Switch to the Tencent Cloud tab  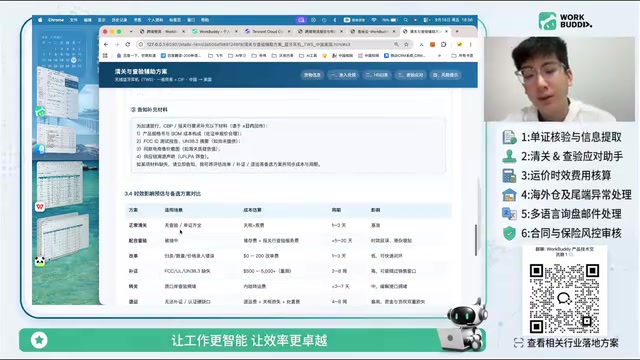pos(267,31)
